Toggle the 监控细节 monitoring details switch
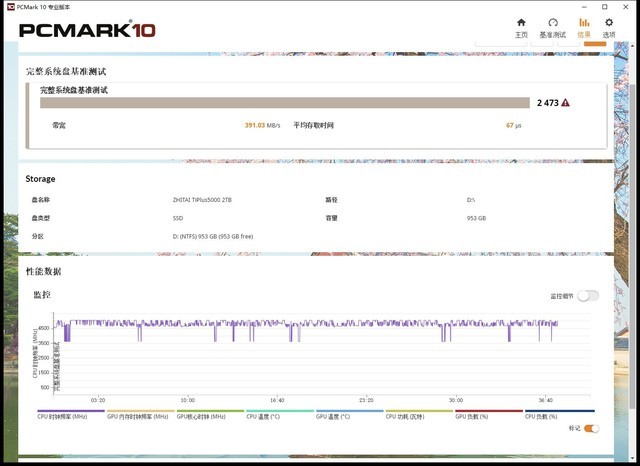 point(588,296)
